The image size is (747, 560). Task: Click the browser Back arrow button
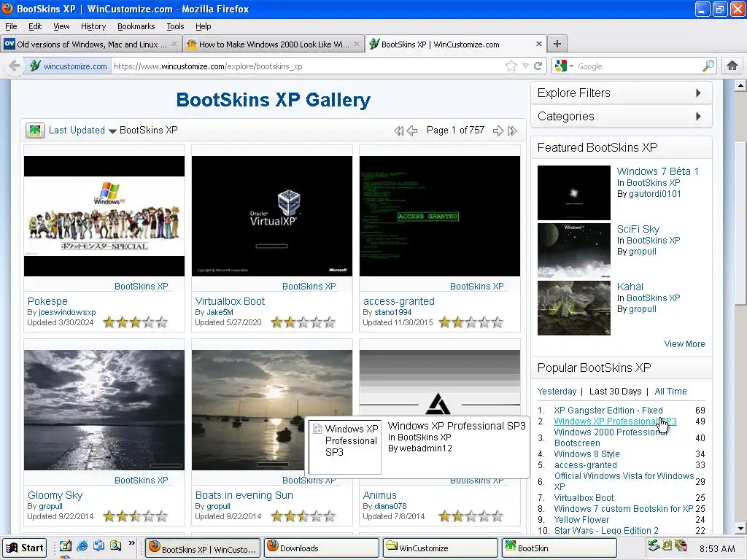[15, 66]
